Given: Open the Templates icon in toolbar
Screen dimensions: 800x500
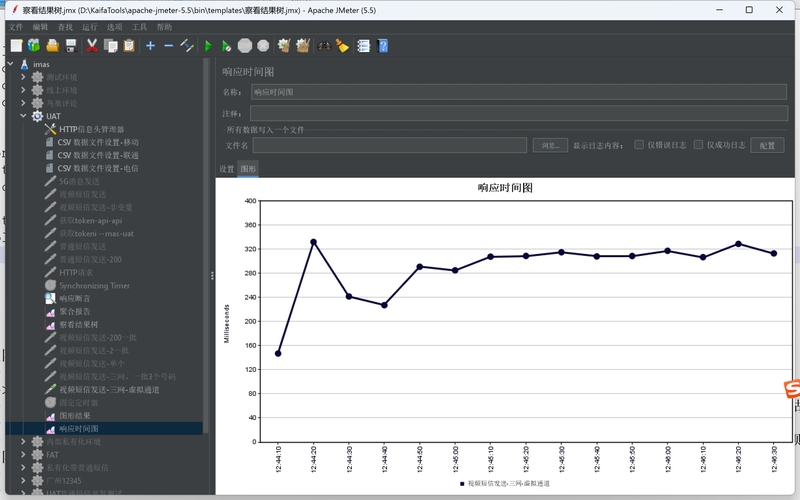Looking at the screenshot, I should click(x=34, y=46).
